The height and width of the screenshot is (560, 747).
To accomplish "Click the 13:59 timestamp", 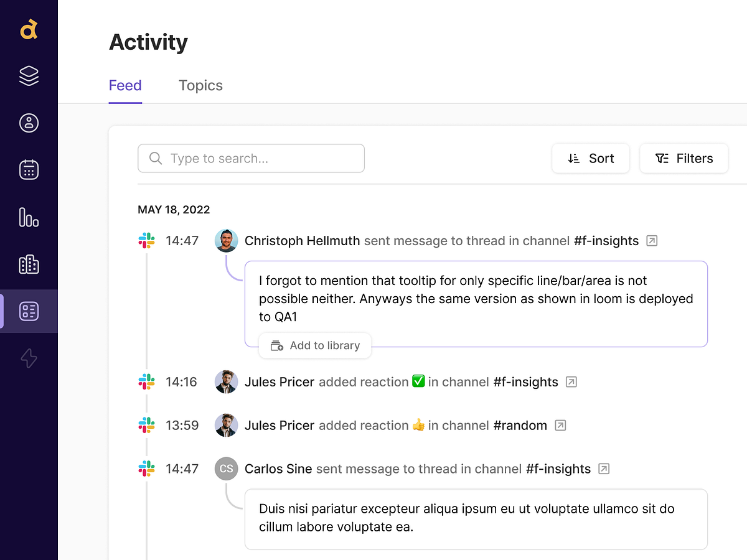I will [x=182, y=425].
